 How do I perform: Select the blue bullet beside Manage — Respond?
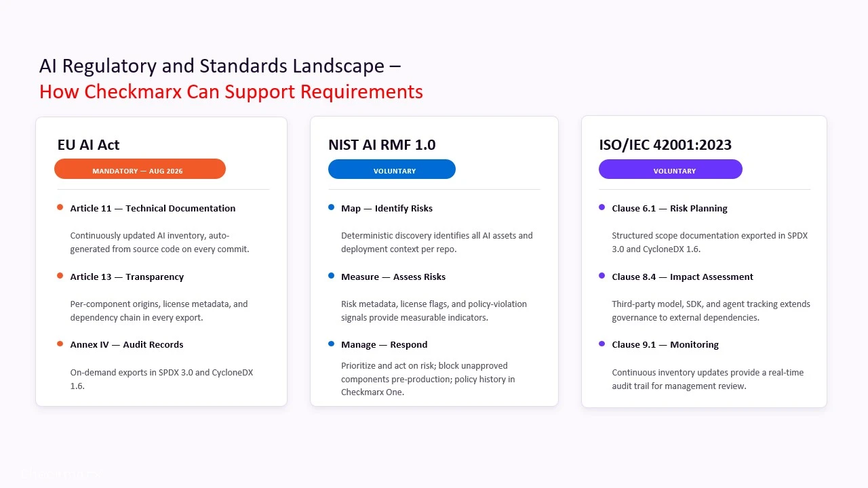[x=332, y=344]
